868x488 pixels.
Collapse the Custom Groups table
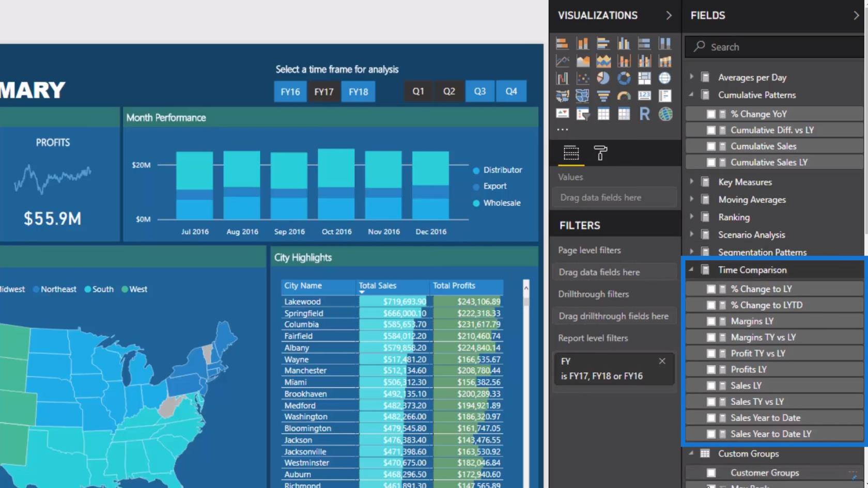click(691, 453)
